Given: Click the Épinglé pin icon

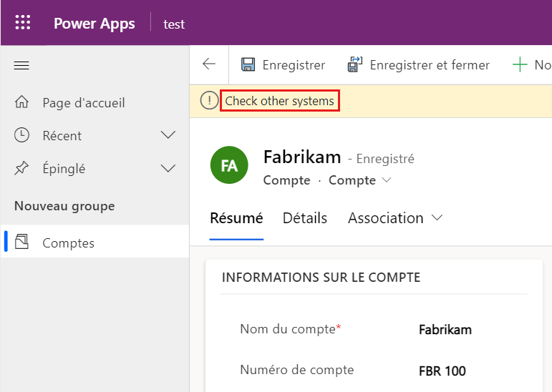Looking at the screenshot, I should (x=22, y=169).
